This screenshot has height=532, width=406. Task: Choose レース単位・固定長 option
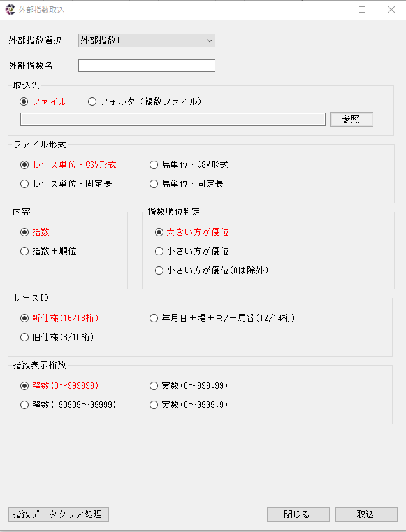(x=25, y=183)
